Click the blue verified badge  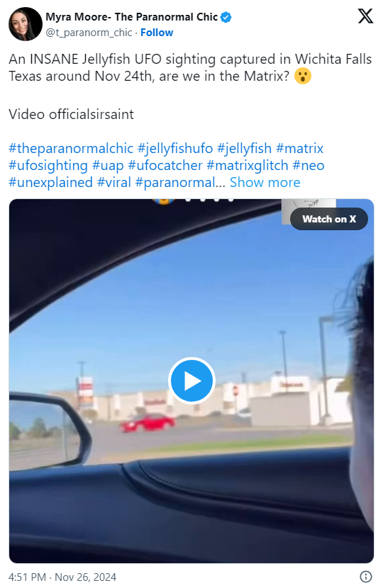(x=226, y=17)
